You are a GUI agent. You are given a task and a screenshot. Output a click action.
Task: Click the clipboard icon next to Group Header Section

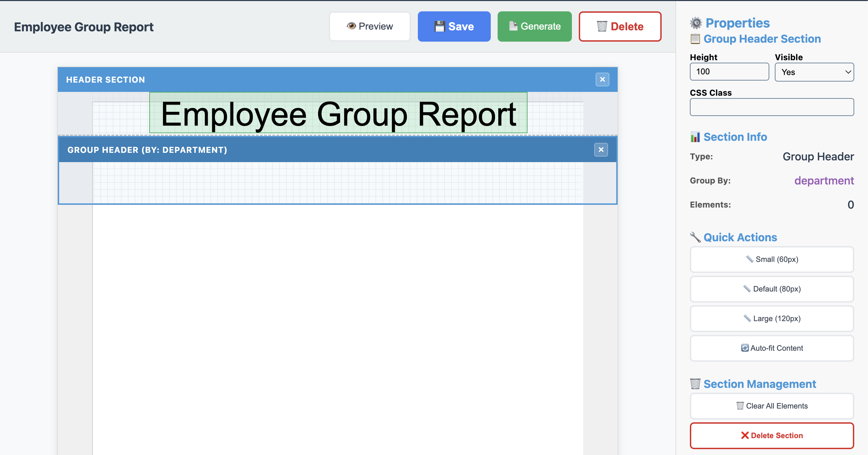(x=696, y=39)
